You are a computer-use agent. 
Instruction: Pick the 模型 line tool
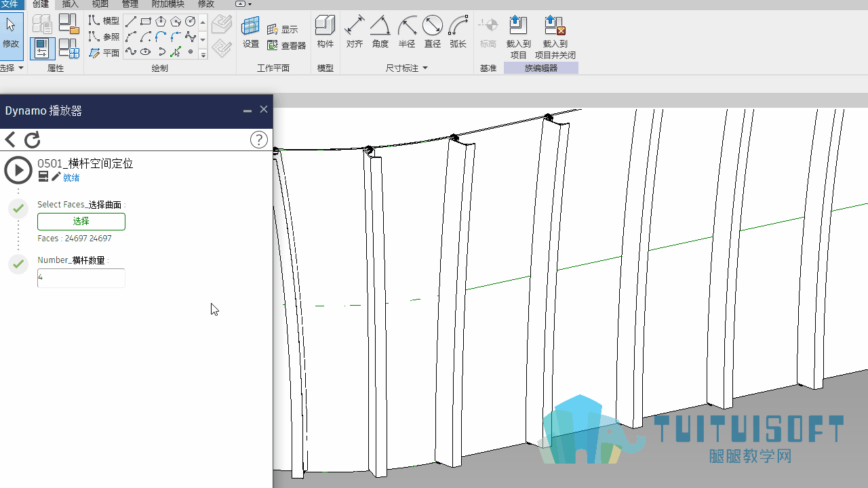104,21
